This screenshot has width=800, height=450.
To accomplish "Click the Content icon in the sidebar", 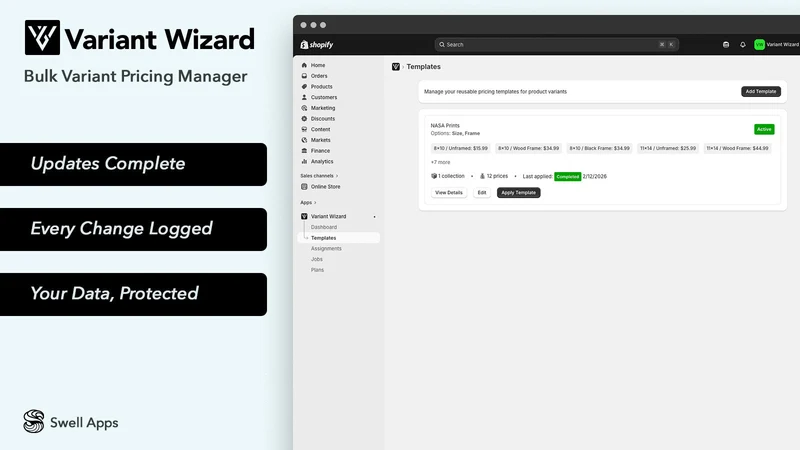I will click(x=304, y=130).
